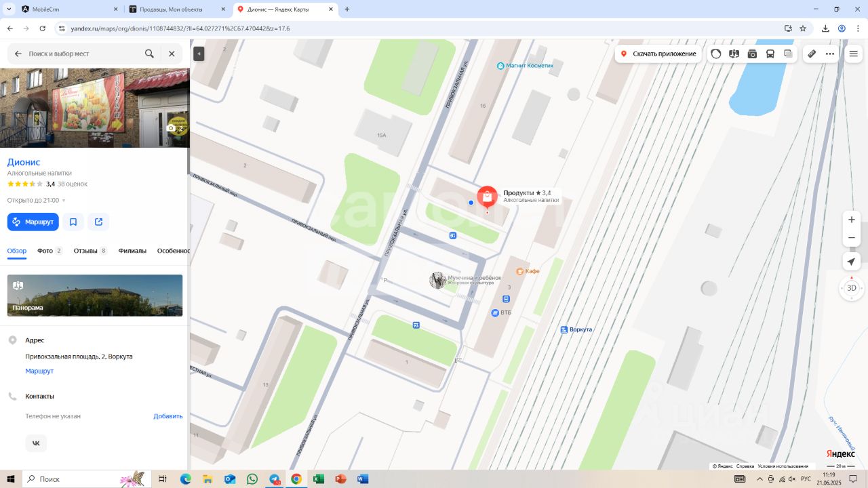Screen dimensions: 868x488
Task: Go back using the search panel arrow
Action: point(18,54)
